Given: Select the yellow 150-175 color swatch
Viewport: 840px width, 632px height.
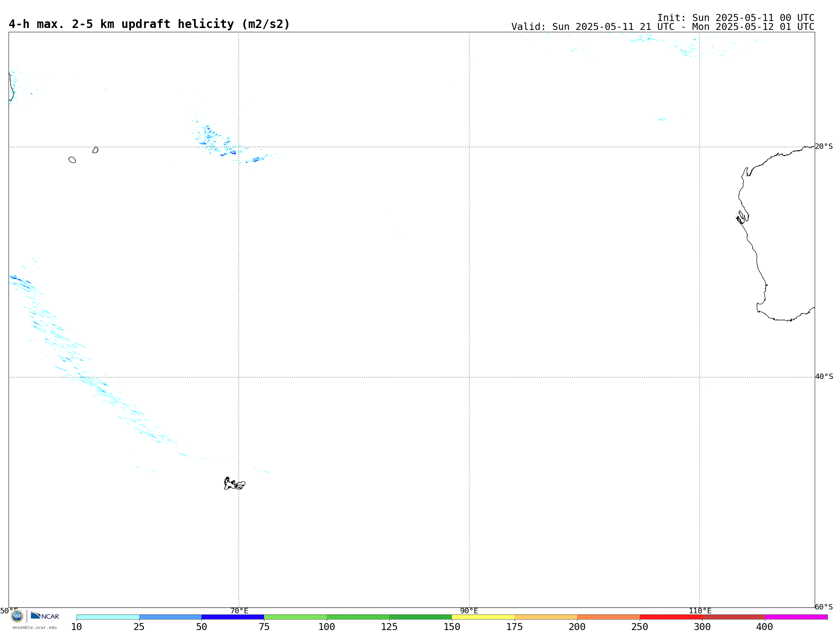Looking at the screenshot, I should point(483,617).
